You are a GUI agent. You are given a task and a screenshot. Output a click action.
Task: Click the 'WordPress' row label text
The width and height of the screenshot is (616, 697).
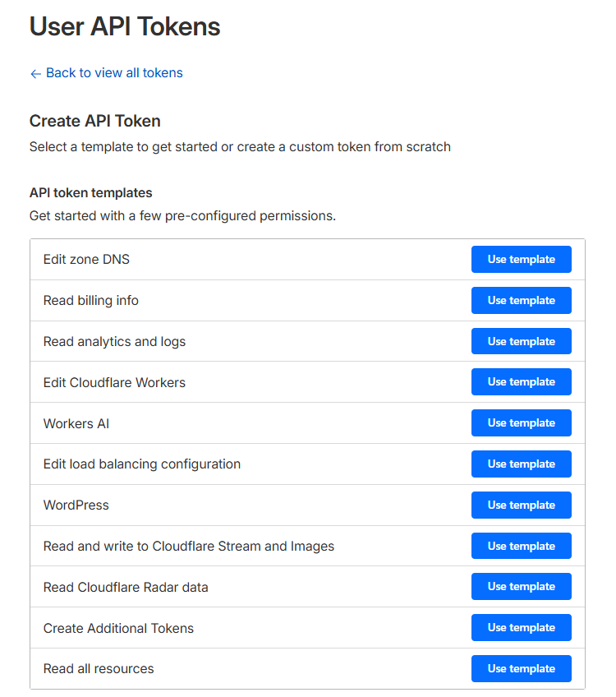(76, 505)
